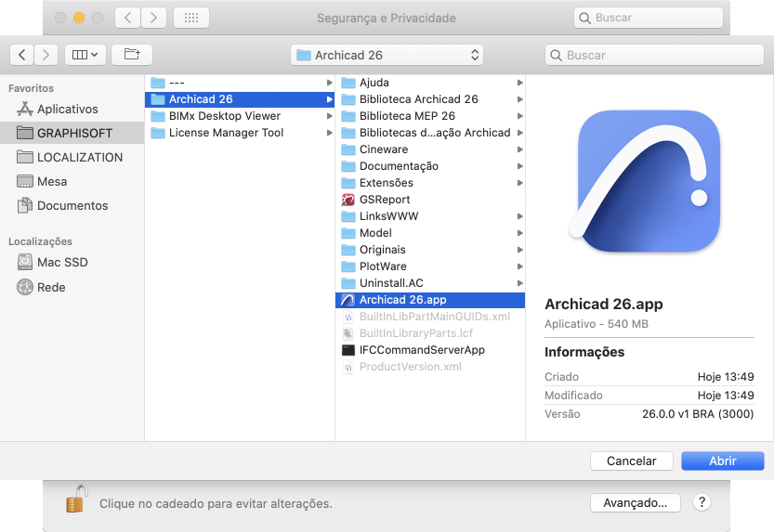The height and width of the screenshot is (532, 774).
Task: Click the new folder toolbar icon
Action: (132, 54)
